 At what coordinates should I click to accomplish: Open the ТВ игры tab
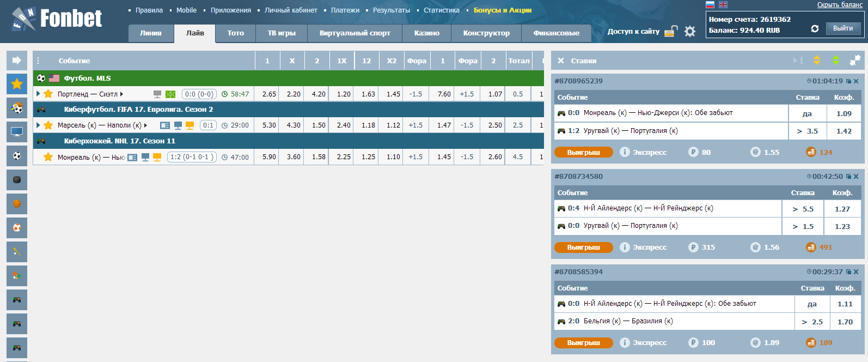click(282, 33)
